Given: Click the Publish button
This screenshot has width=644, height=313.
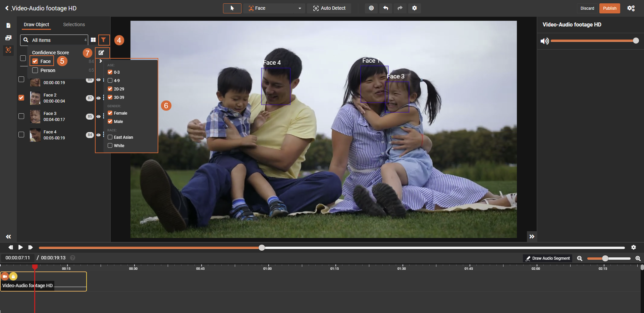Looking at the screenshot, I should 609,8.
